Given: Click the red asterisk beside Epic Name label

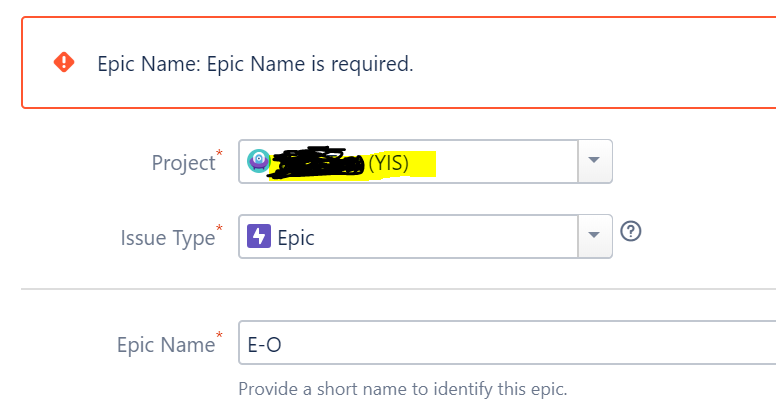Looking at the screenshot, I should click(220, 336).
